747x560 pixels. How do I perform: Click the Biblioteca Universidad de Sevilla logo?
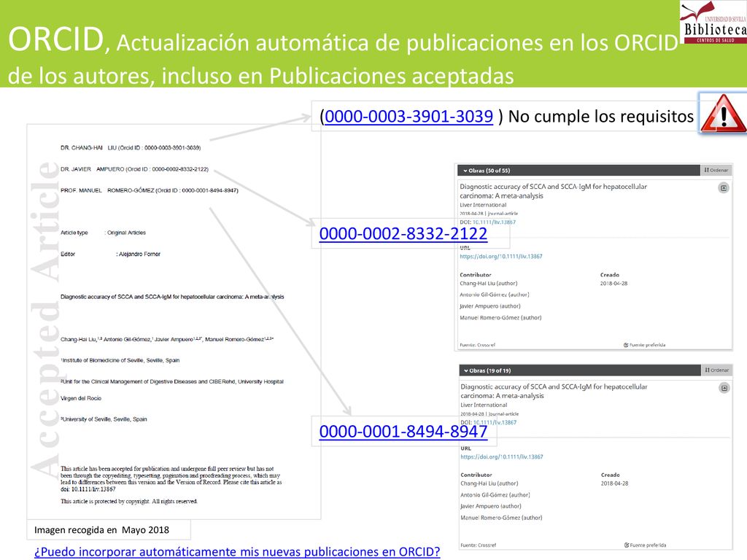[x=713, y=23]
